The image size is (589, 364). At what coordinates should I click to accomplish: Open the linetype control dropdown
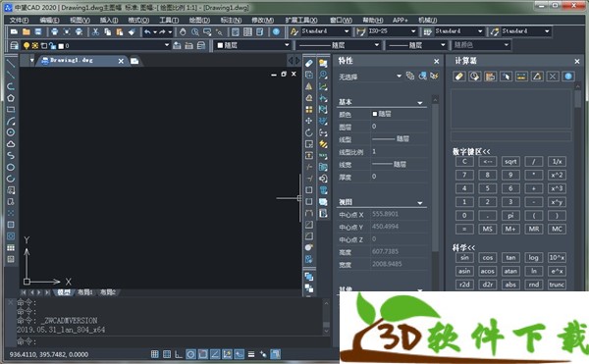coord(376,45)
